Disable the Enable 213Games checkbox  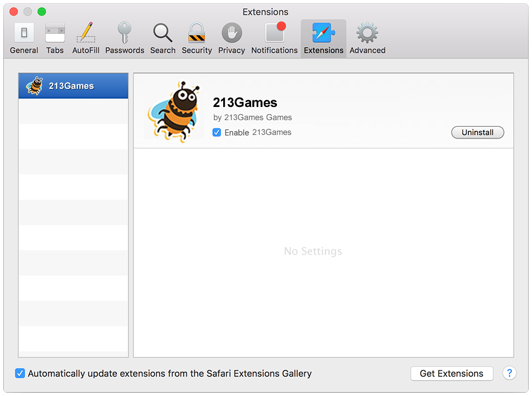coord(217,132)
